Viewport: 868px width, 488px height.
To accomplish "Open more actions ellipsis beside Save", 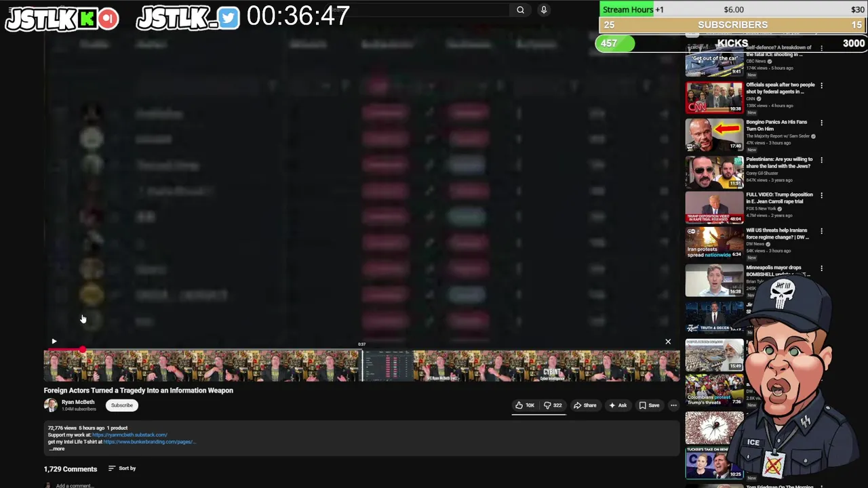I will coord(673,405).
